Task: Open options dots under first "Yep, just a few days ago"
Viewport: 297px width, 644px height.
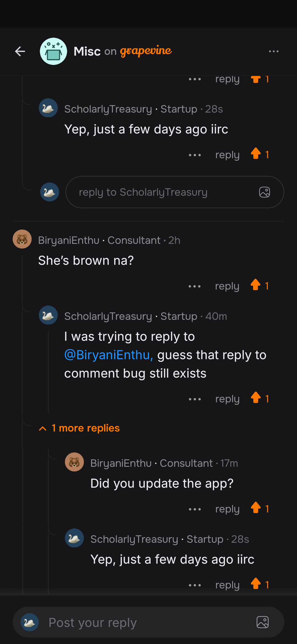Action: pyautogui.click(x=195, y=155)
